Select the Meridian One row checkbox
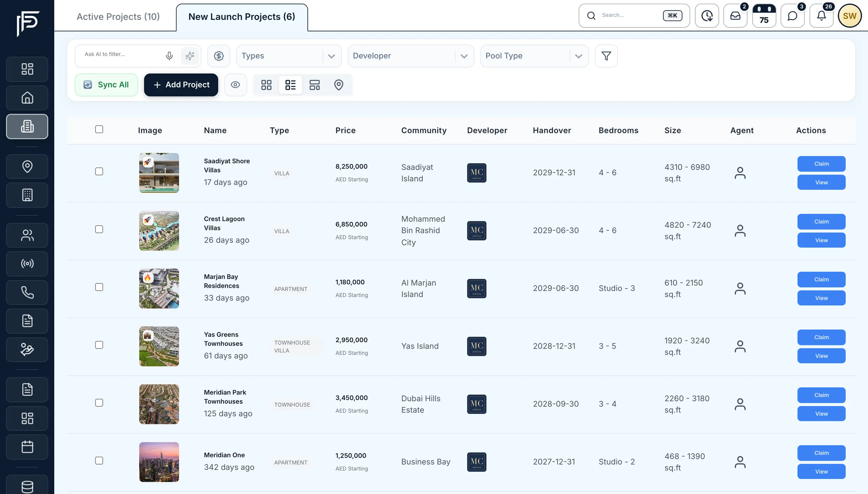Image resolution: width=868 pixels, height=494 pixels. (x=99, y=460)
